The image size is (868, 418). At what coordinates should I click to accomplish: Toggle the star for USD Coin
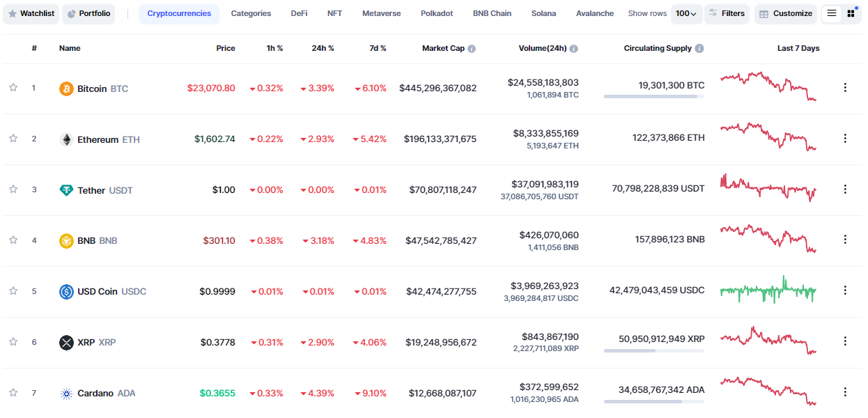tap(13, 291)
